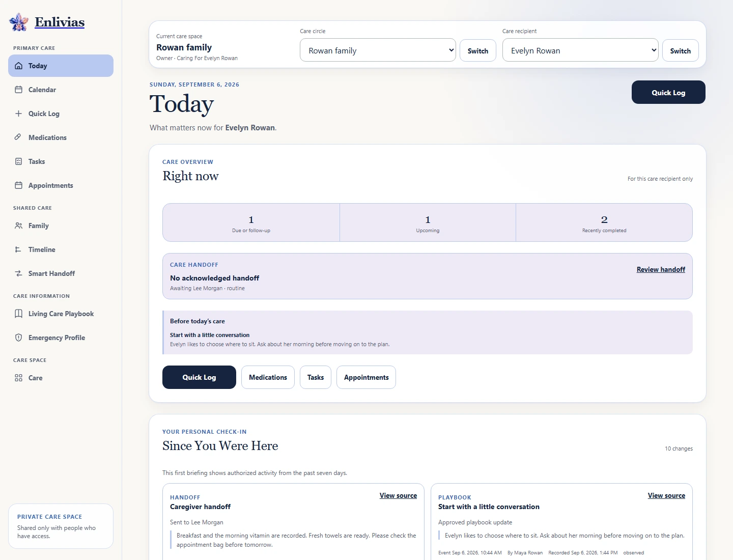Click Quick Log button in care overview

pyautogui.click(x=199, y=377)
